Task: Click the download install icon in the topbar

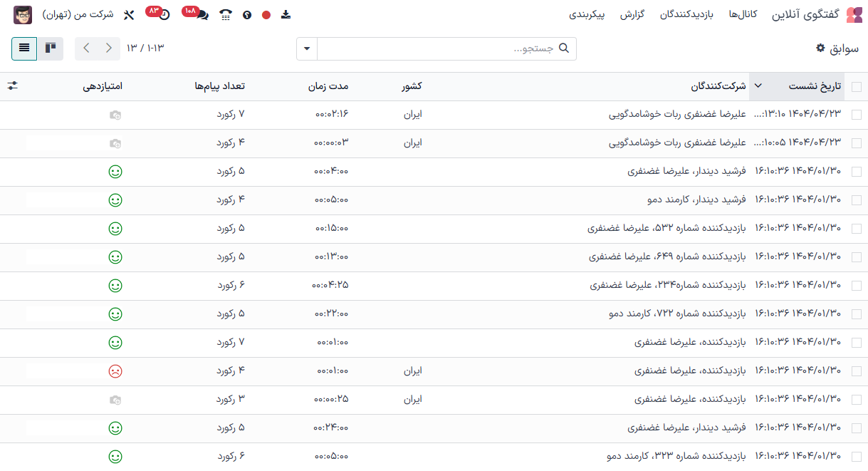Action: click(x=286, y=14)
